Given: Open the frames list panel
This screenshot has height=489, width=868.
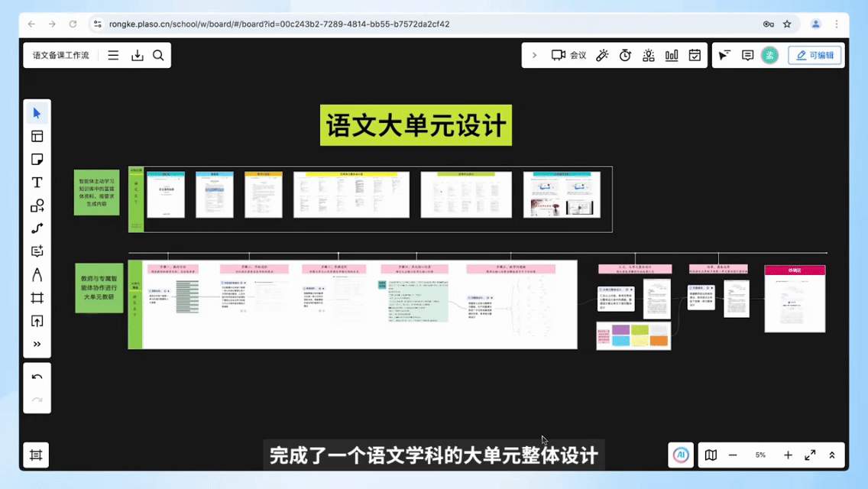Looking at the screenshot, I should pos(36,455).
